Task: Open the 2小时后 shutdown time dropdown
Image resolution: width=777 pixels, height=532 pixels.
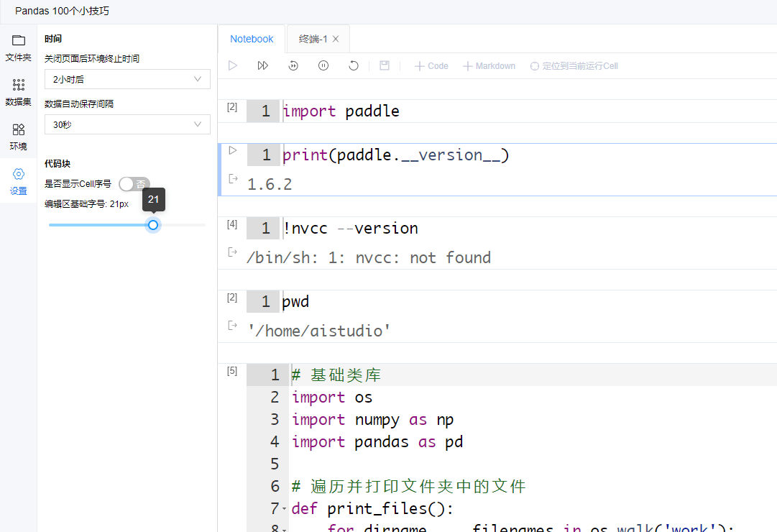Action: (127, 79)
